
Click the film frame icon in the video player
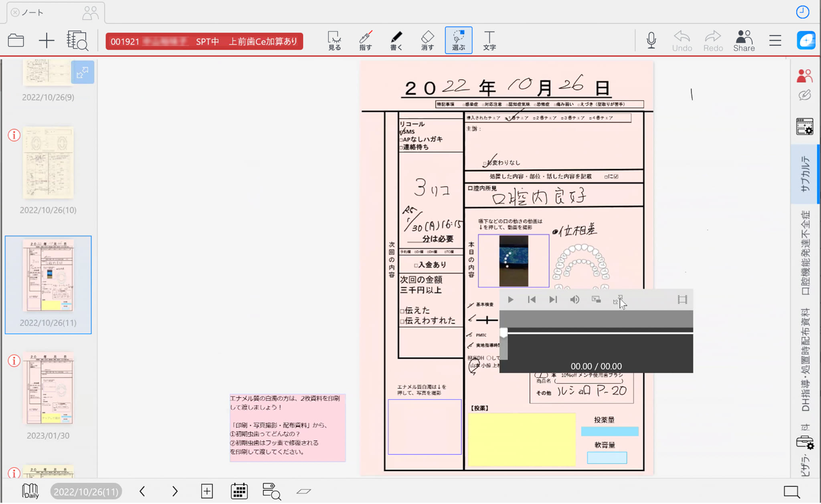tap(682, 300)
